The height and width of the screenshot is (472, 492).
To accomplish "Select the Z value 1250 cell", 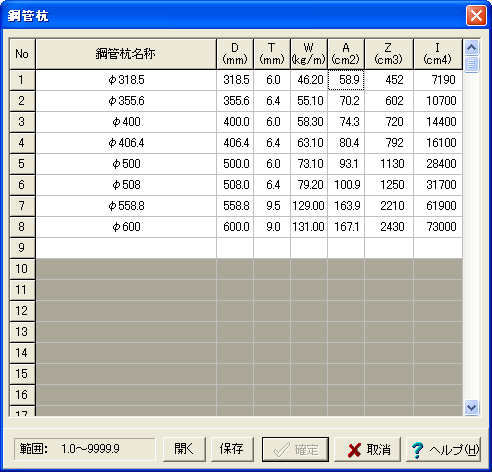I will (389, 185).
